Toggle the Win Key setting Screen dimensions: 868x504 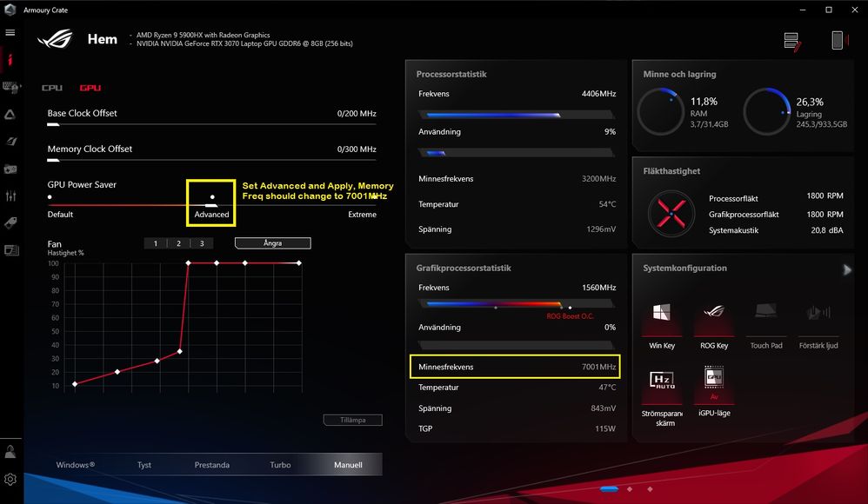[662, 325]
